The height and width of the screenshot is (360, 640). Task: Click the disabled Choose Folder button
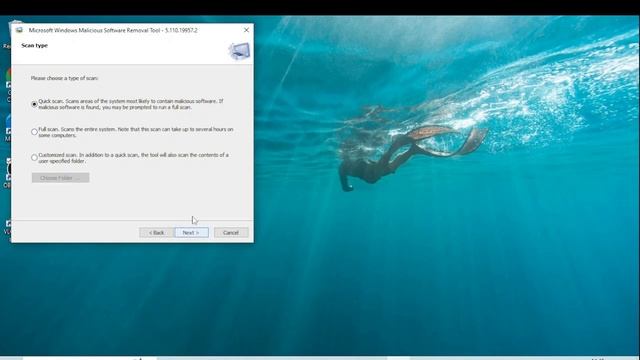60,178
